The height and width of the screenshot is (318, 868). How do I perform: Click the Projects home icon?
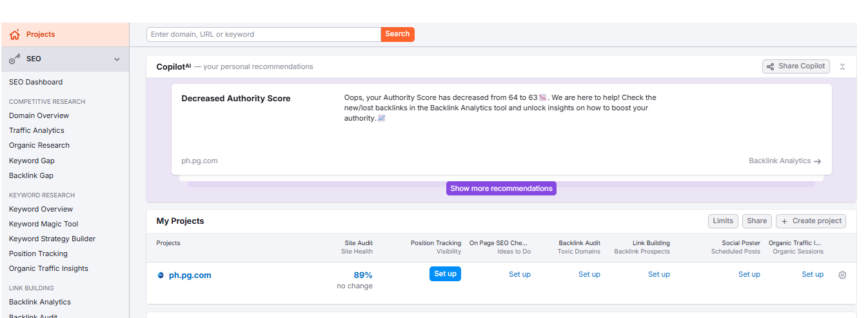(15, 35)
